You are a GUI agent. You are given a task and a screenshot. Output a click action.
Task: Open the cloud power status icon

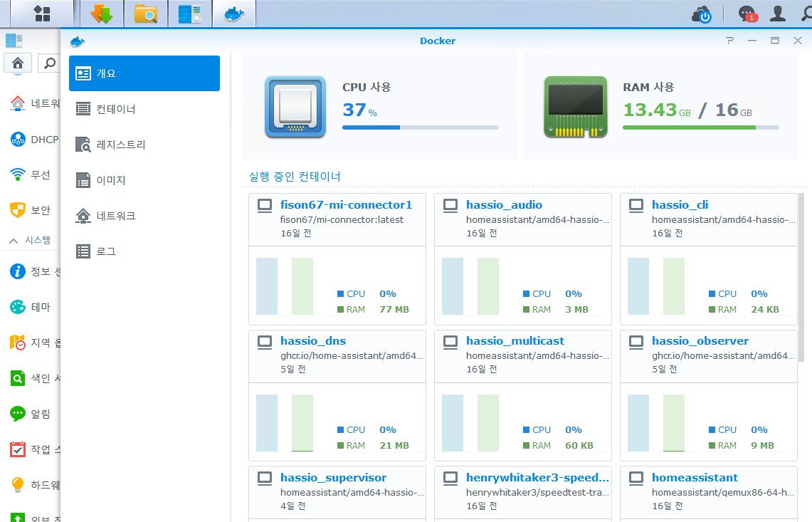(702, 14)
